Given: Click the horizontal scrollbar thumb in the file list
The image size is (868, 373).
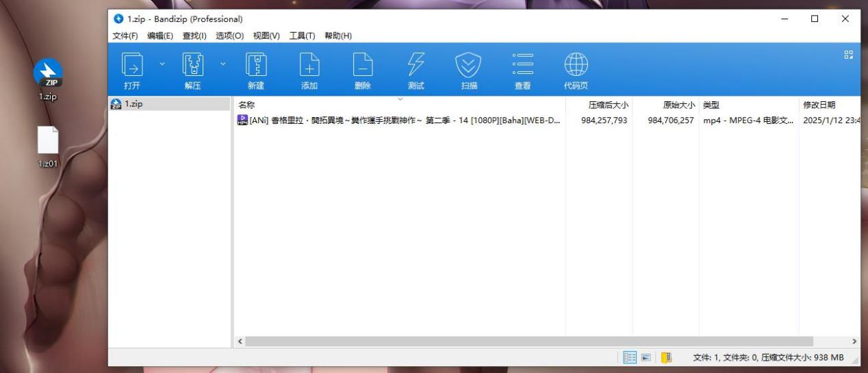Looking at the screenshot, I should [x=529, y=341].
